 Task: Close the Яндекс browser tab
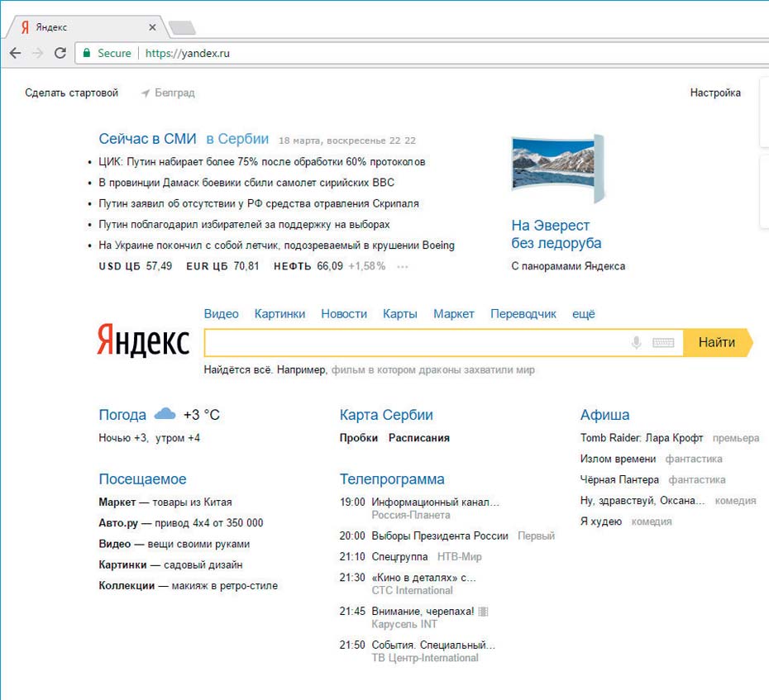[152, 27]
